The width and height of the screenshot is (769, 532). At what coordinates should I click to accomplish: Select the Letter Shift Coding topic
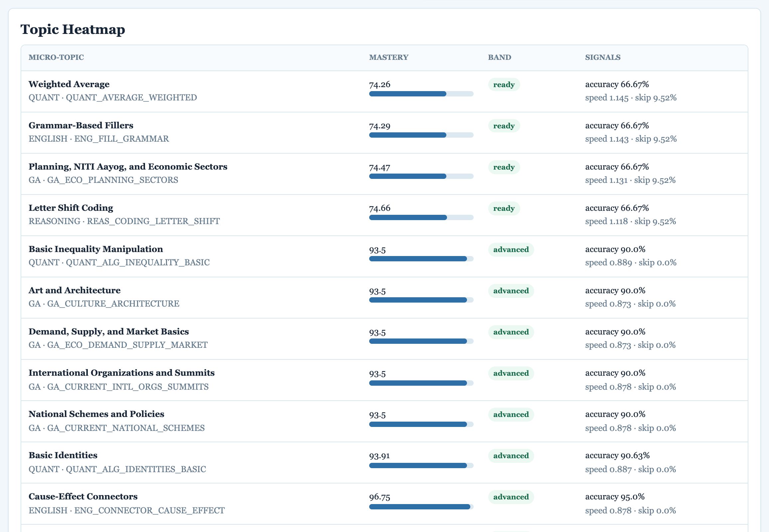(x=71, y=208)
